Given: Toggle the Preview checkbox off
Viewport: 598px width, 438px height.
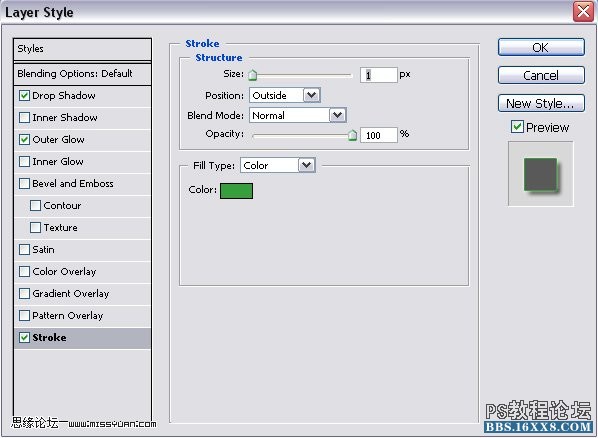Looking at the screenshot, I should click(x=517, y=127).
